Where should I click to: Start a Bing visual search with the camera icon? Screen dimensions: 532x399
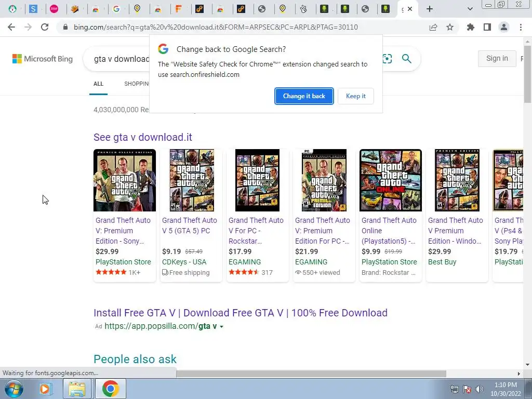click(x=387, y=59)
